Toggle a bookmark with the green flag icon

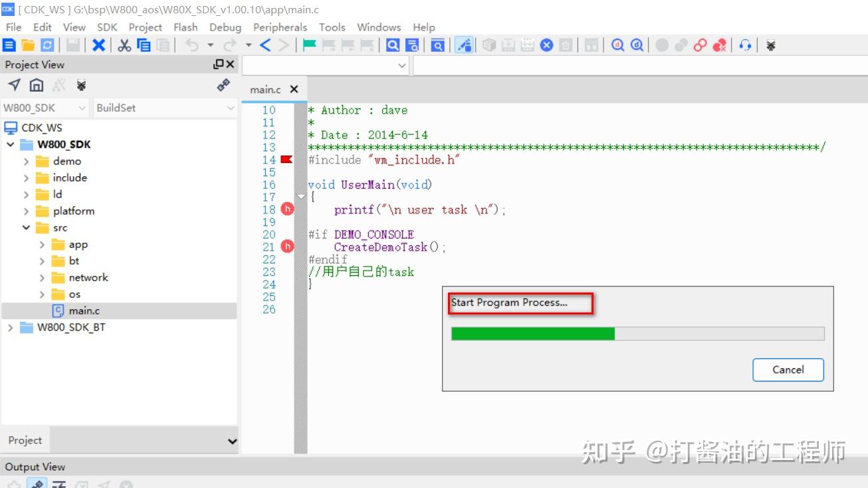308,45
